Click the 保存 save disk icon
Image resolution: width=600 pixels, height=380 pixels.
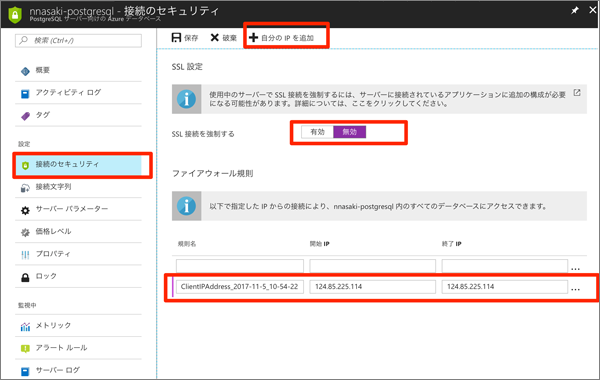[176, 38]
